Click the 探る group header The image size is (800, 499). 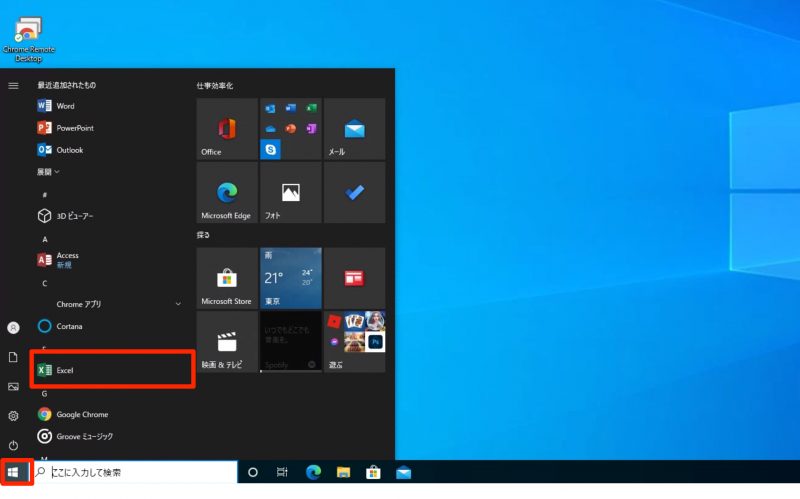tap(203, 235)
